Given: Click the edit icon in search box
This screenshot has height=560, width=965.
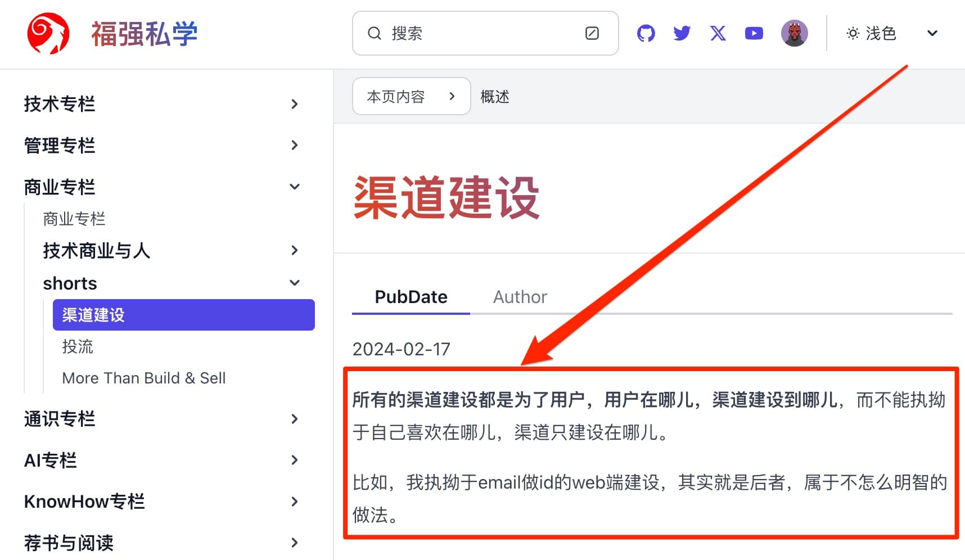Looking at the screenshot, I should [592, 34].
